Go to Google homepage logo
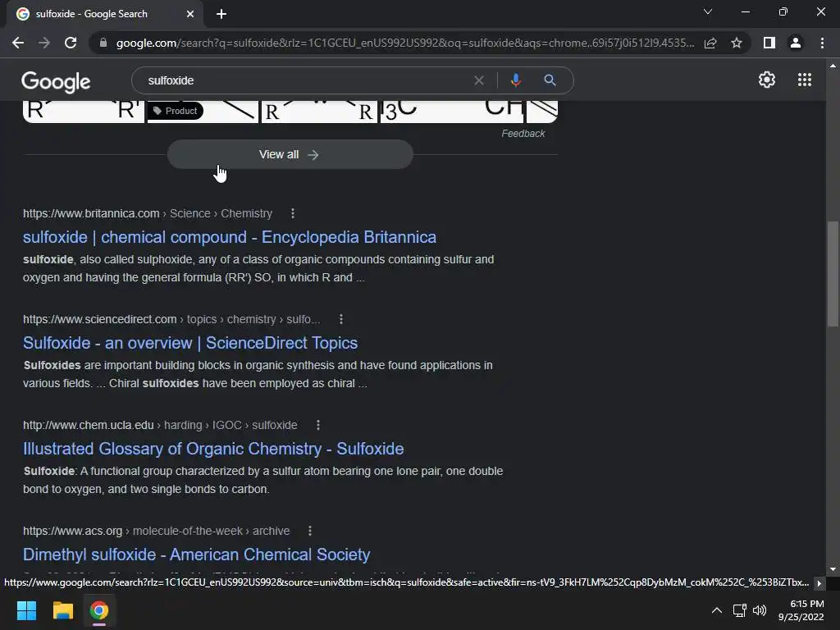 coord(56,82)
